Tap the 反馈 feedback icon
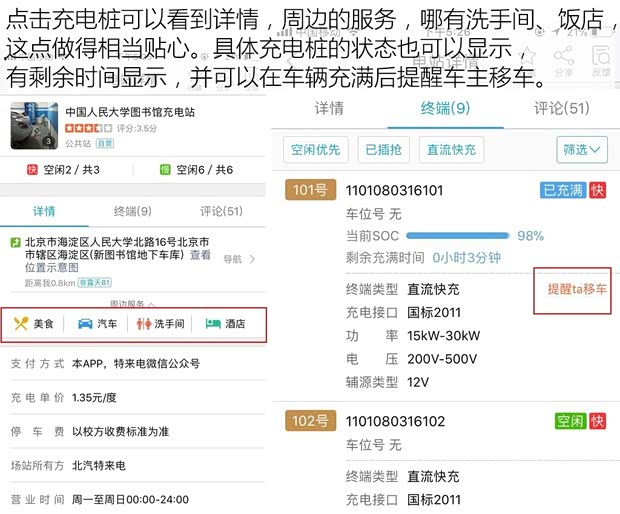 pos(601,58)
